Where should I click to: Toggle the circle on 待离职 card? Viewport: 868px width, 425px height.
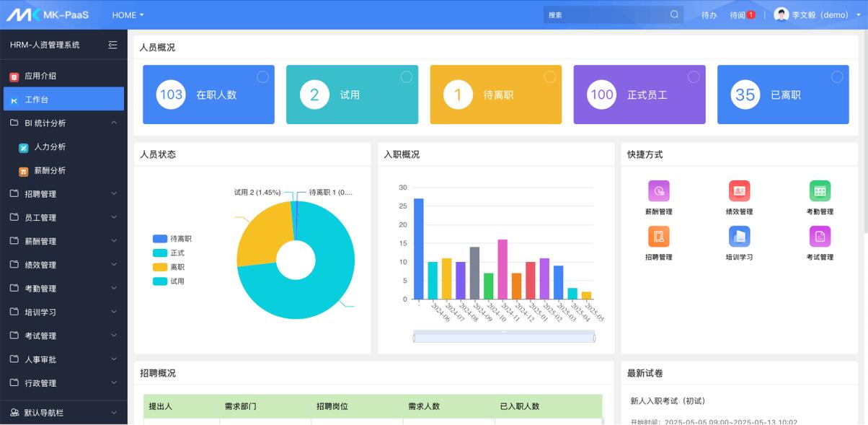[550, 77]
